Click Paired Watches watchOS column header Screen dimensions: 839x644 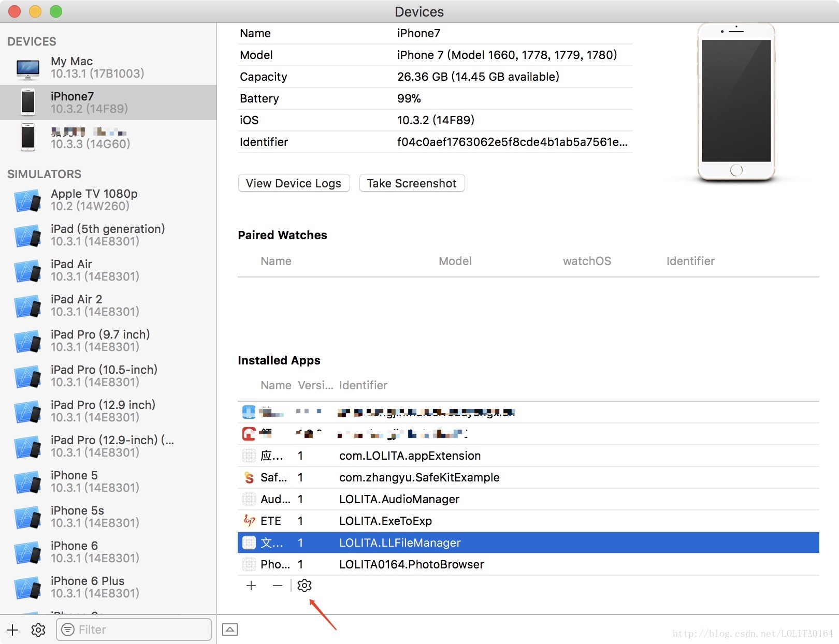[587, 261]
